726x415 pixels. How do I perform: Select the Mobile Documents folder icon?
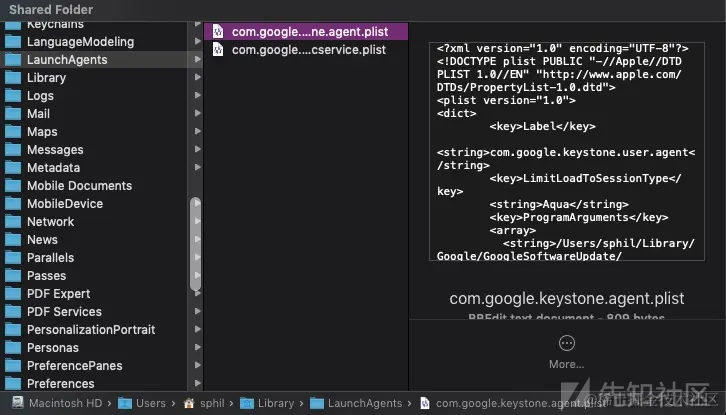tap(13, 186)
